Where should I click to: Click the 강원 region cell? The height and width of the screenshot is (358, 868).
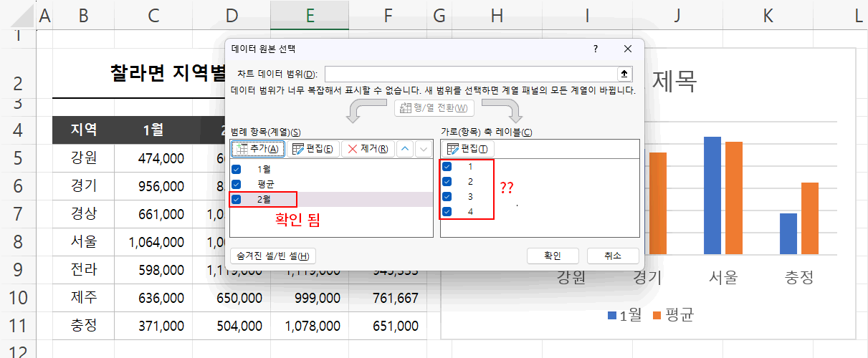(83, 158)
